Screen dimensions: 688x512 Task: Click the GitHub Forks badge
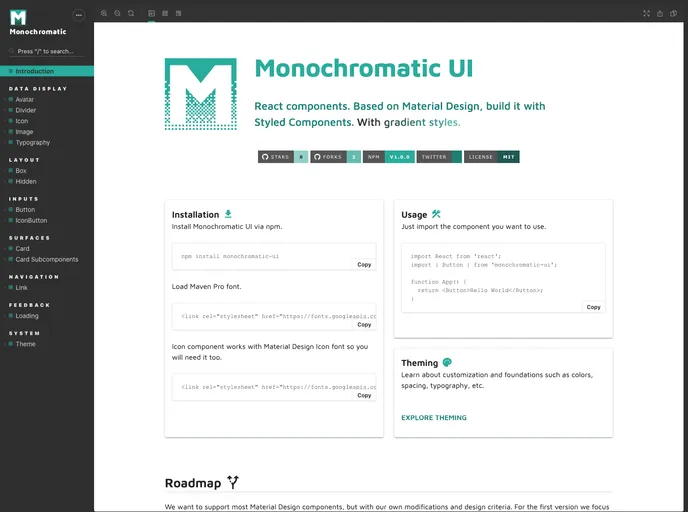point(336,157)
